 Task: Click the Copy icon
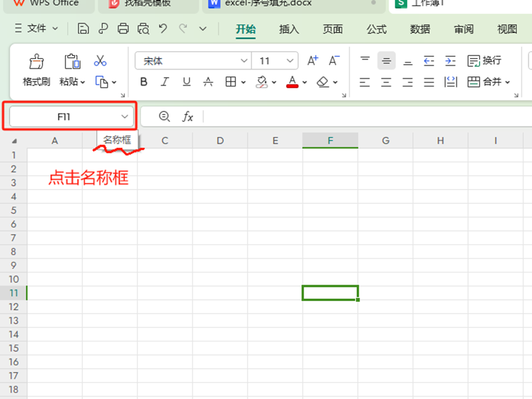pos(102,82)
